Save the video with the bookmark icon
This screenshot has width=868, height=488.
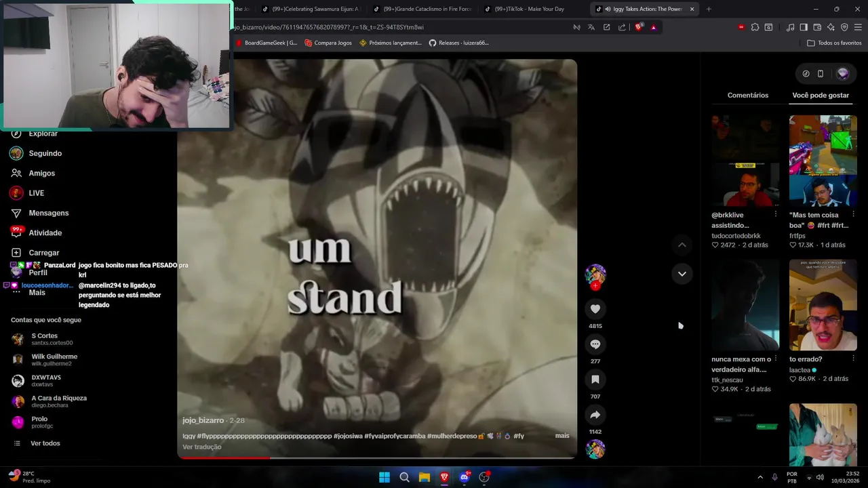595,380
